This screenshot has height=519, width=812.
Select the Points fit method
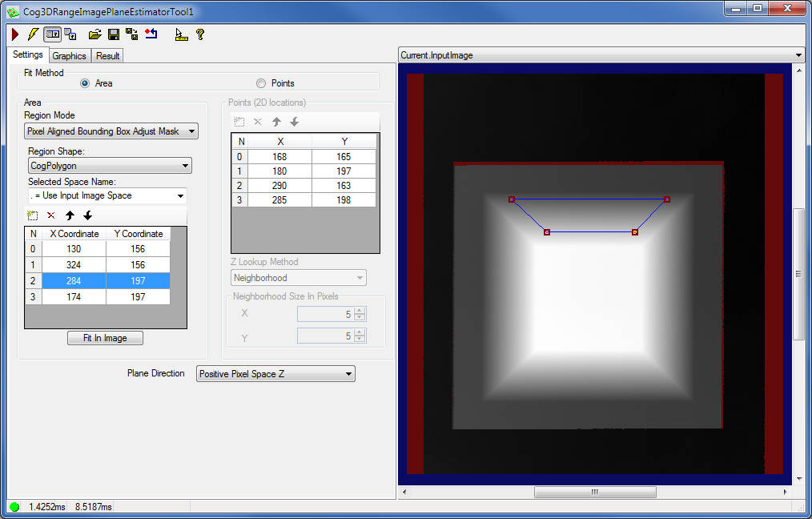pyautogui.click(x=260, y=82)
